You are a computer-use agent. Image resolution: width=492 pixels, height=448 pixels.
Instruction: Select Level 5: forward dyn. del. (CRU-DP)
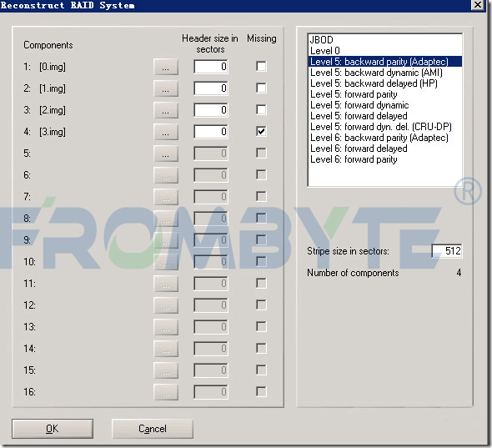tap(384, 127)
